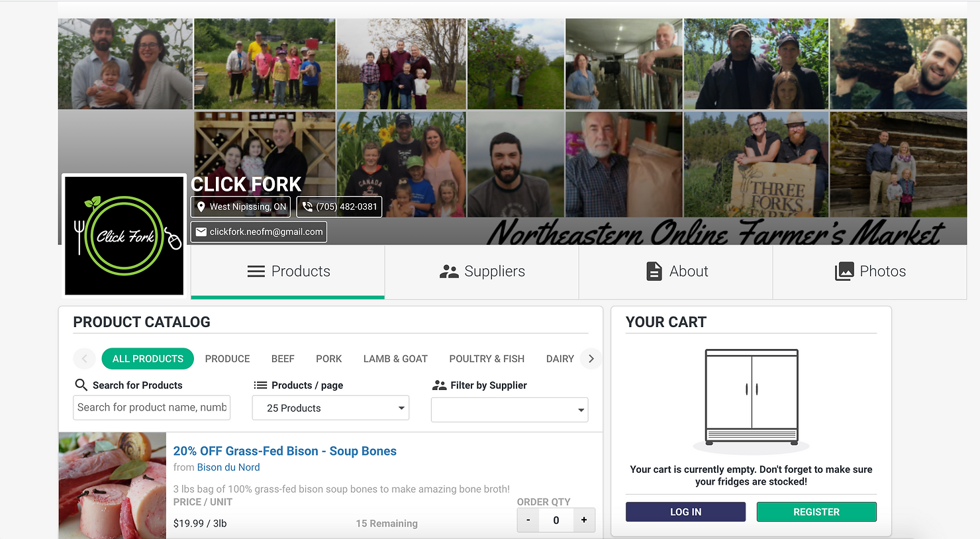
Task: Open the Bison du Nord supplier link
Action: pyautogui.click(x=228, y=467)
